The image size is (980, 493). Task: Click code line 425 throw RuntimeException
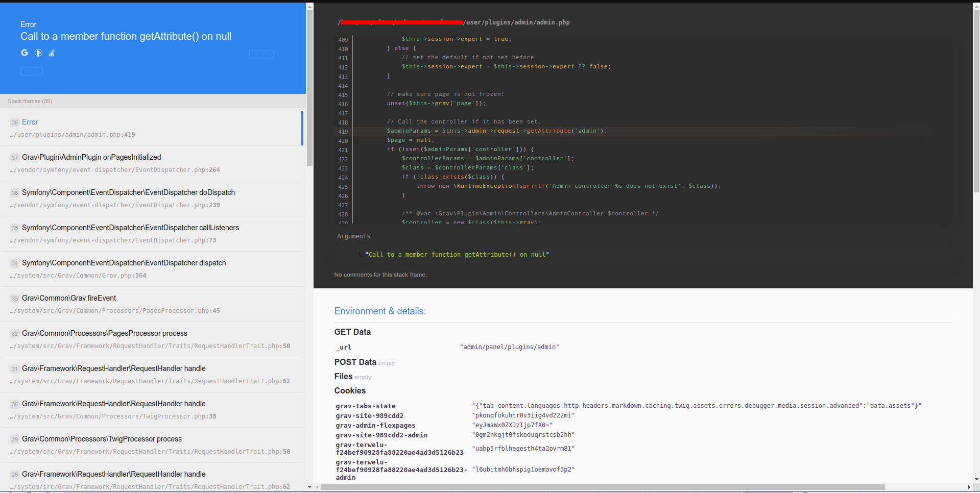coord(569,186)
